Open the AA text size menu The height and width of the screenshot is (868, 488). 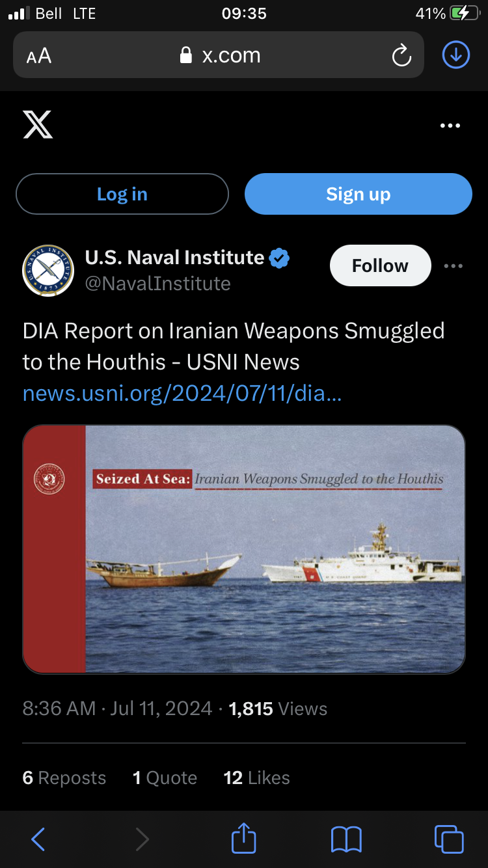pos(39,56)
